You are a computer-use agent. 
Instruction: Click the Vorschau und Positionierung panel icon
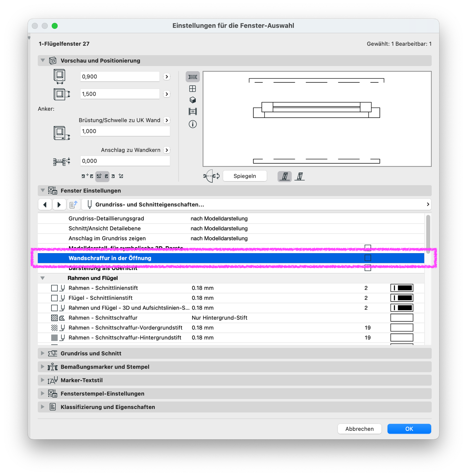pyautogui.click(x=53, y=61)
